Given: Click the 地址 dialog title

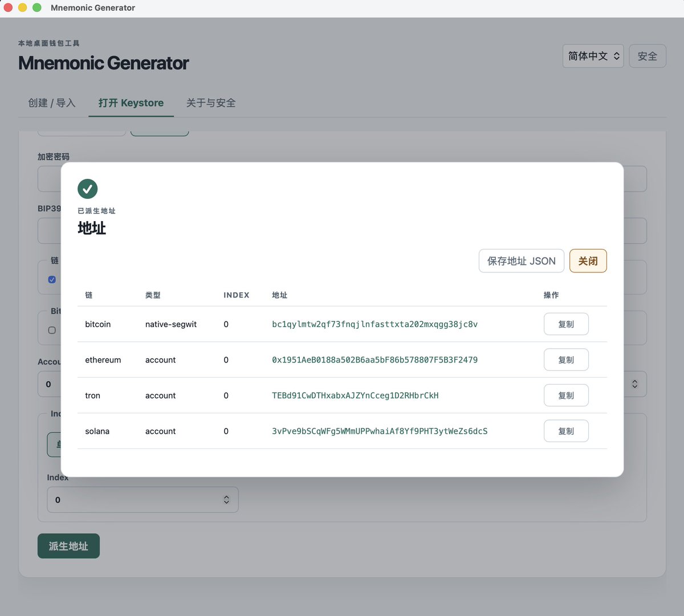Looking at the screenshot, I should (x=92, y=228).
